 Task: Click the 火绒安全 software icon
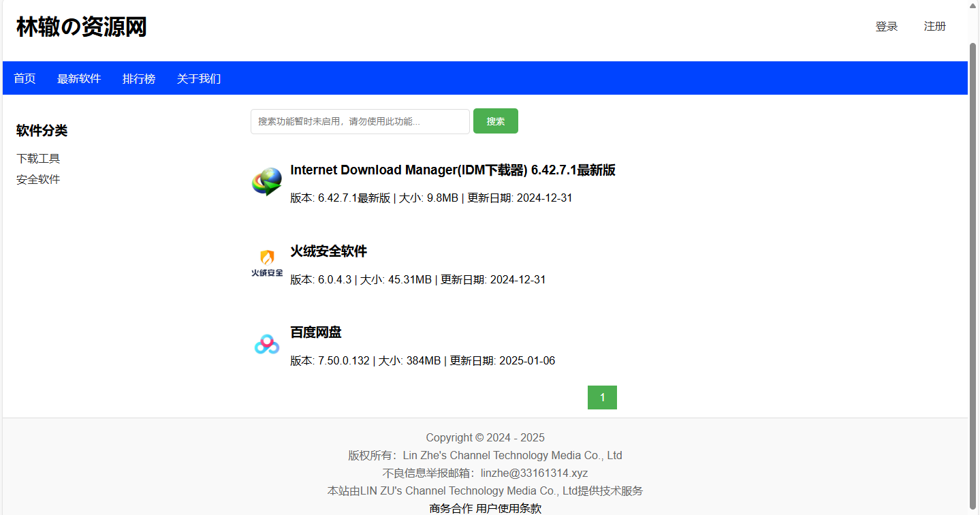(267, 263)
